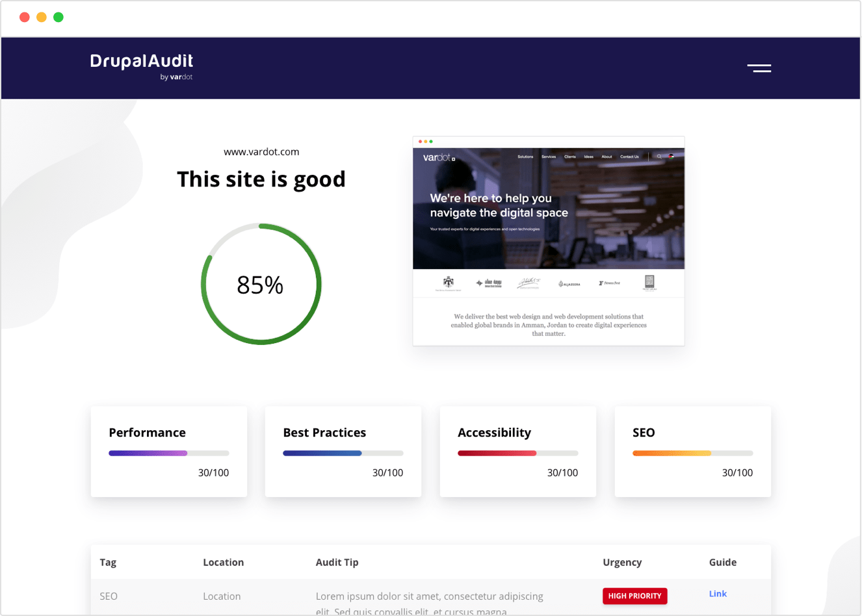Open the Link in Guide column
This screenshot has height=616, width=862.
(x=718, y=594)
